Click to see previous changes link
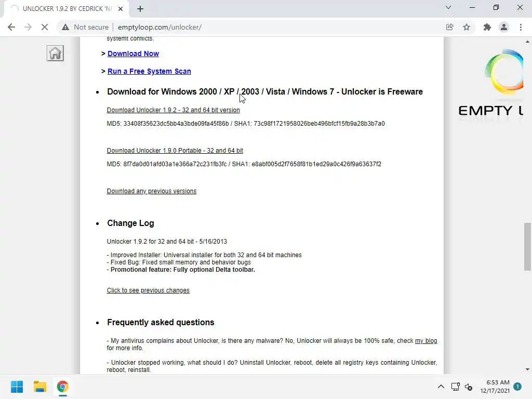532x399 pixels. [148, 290]
